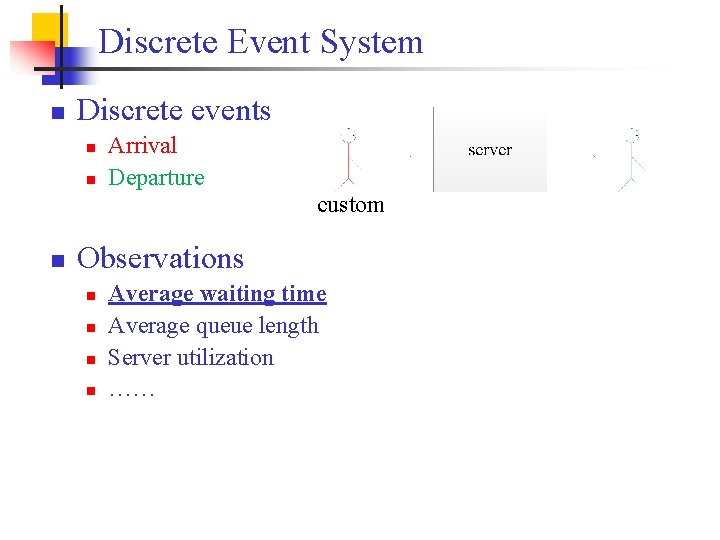Click the 'Server utilization' text
This screenshot has width=720, height=540.
point(191,358)
